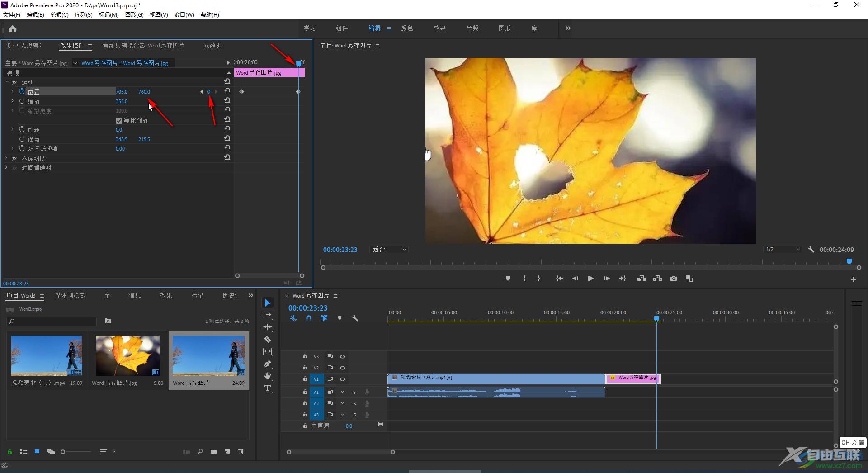Step forward one frame
The image size is (868, 473).
coord(607,279)
